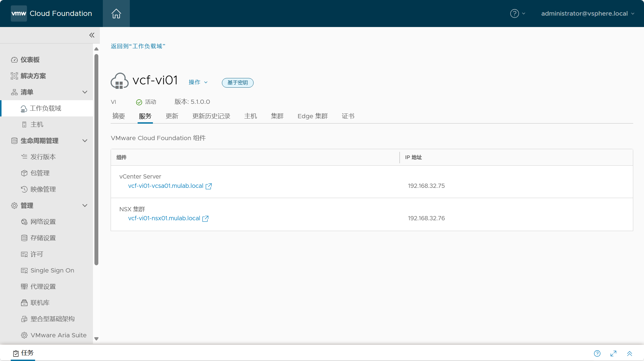Click the sidebar scrollbar up arrow
Screen dimensions: 644x361
96,49
